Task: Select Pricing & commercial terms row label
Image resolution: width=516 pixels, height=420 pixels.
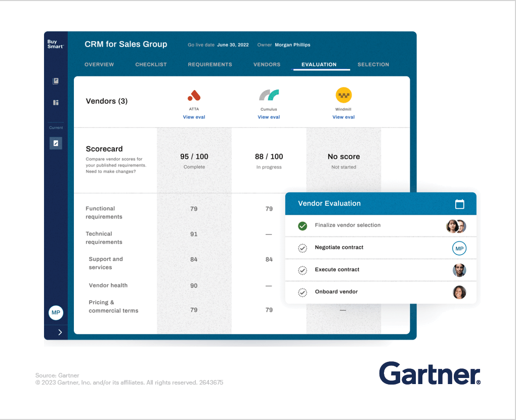Action: 113,307
